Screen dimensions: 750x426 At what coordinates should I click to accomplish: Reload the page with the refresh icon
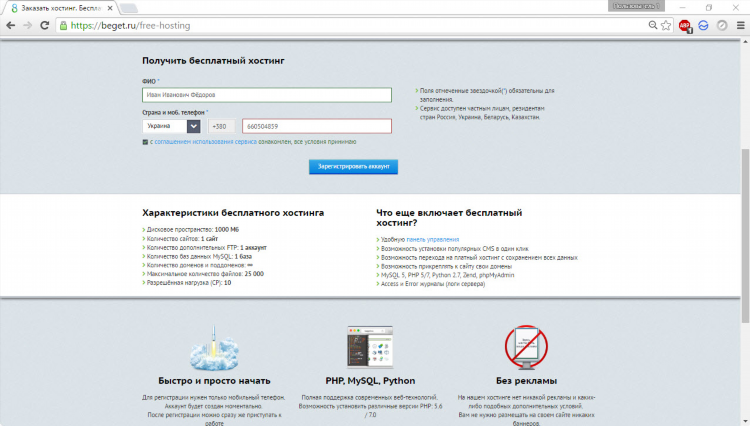tap(44, 25)
